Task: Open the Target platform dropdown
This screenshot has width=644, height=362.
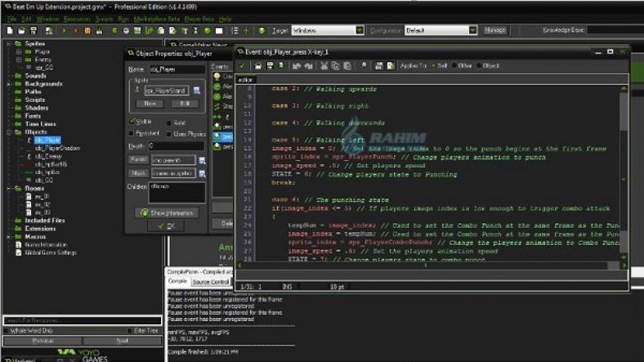Action: [x=360, y=30]
